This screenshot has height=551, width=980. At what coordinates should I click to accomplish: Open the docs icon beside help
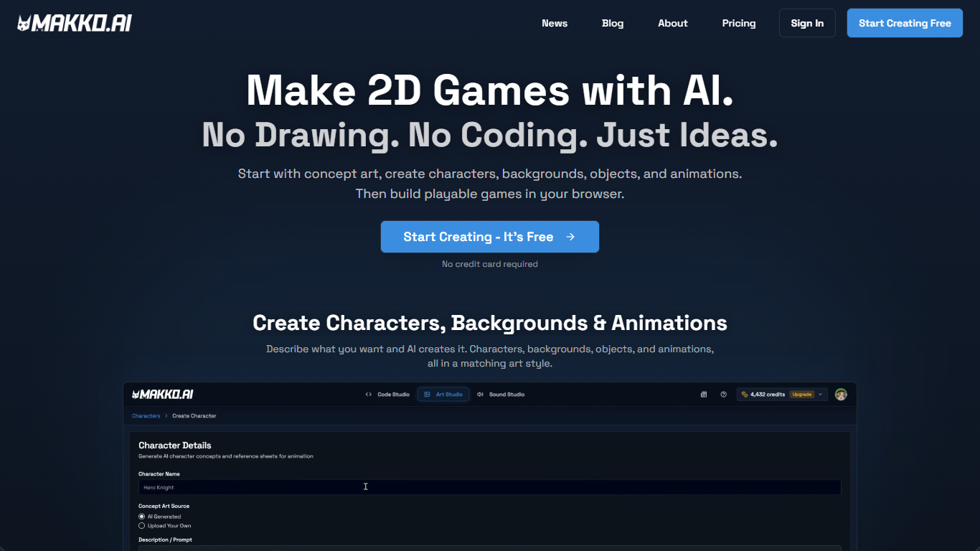[x=704, y=395]
